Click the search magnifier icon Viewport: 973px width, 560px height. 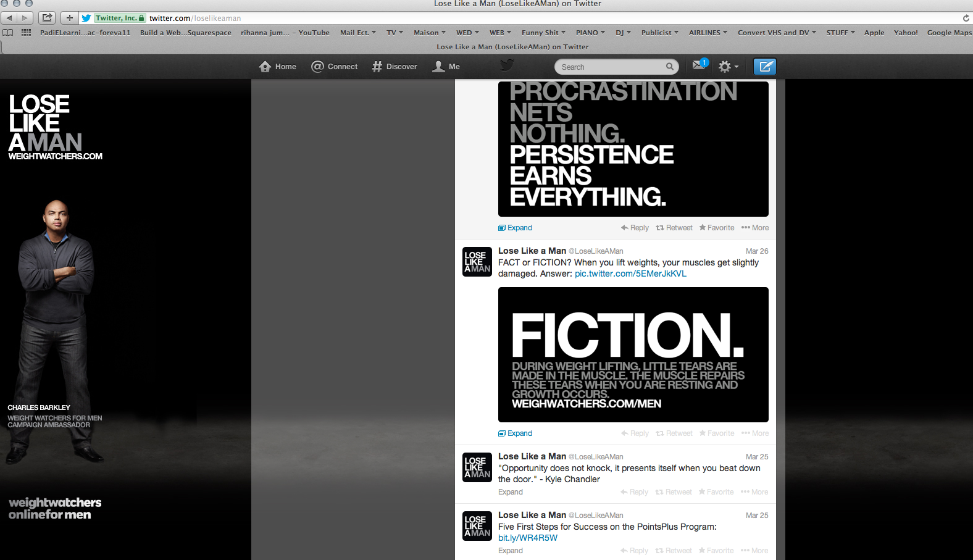pos(670,67)
